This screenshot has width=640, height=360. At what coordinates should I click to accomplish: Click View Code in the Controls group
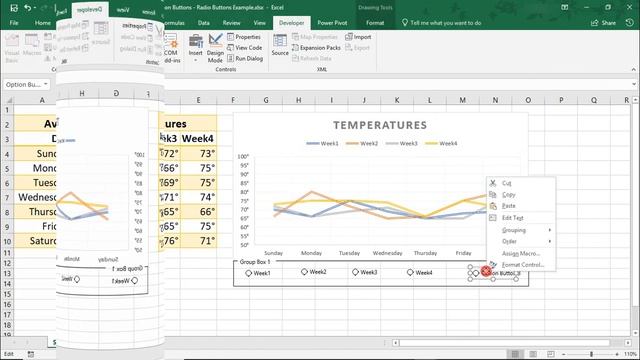pos(244,48)
